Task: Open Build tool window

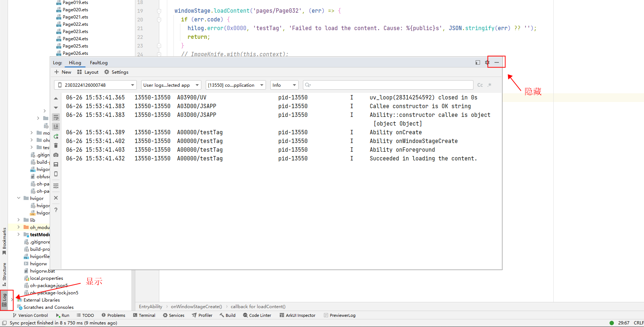Action: (227, 315)
